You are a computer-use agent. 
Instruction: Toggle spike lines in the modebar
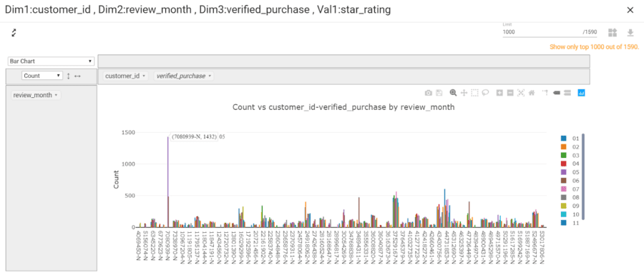tap(545, 93)
